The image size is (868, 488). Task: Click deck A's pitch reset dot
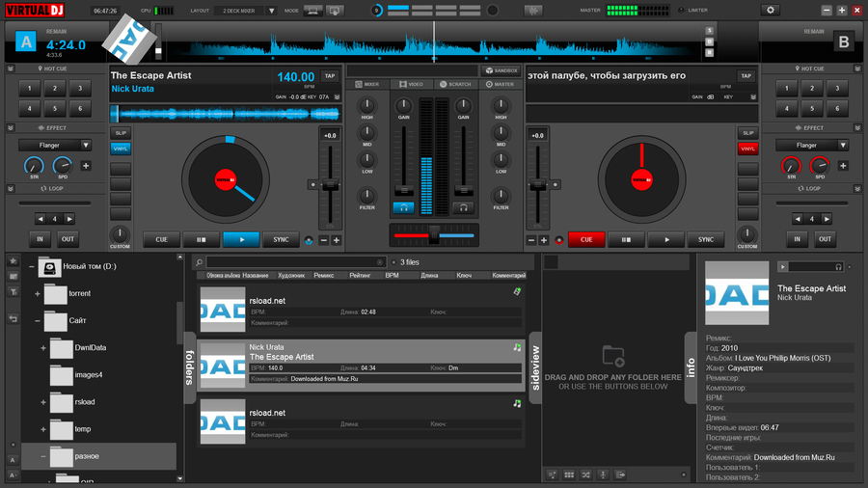pos(312,185)
